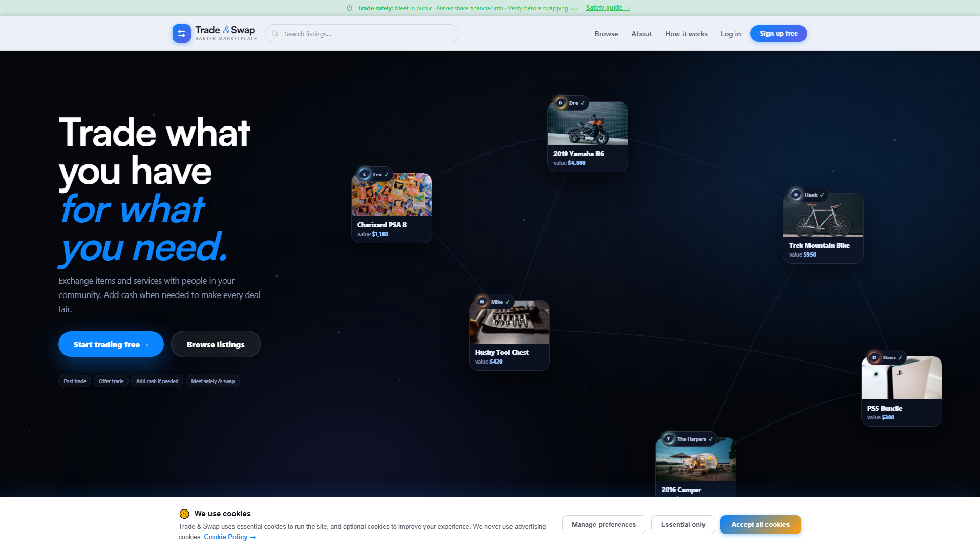
Task: Click the cookie icon in the banner
Action: click(184, 514)
